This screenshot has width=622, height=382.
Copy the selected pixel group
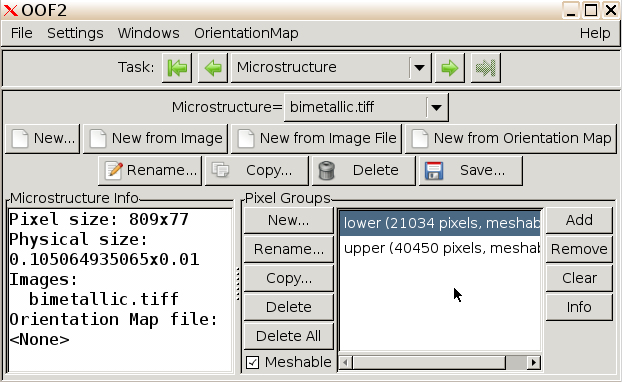click(x=289, y=278)
